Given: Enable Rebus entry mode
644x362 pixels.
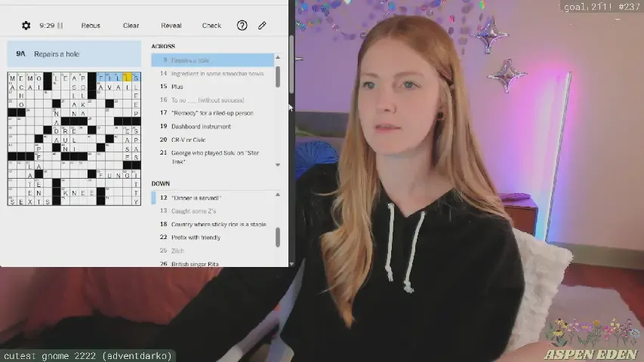Looking at the screenshot, I should pos(91,26).
